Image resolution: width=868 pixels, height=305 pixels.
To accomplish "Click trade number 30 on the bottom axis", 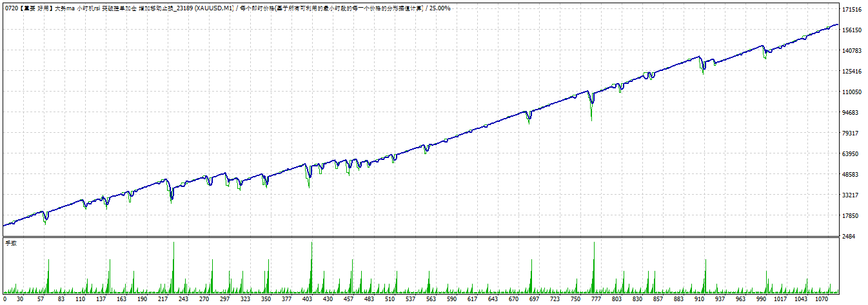I will pyautogui.click(x=20, y=299).
